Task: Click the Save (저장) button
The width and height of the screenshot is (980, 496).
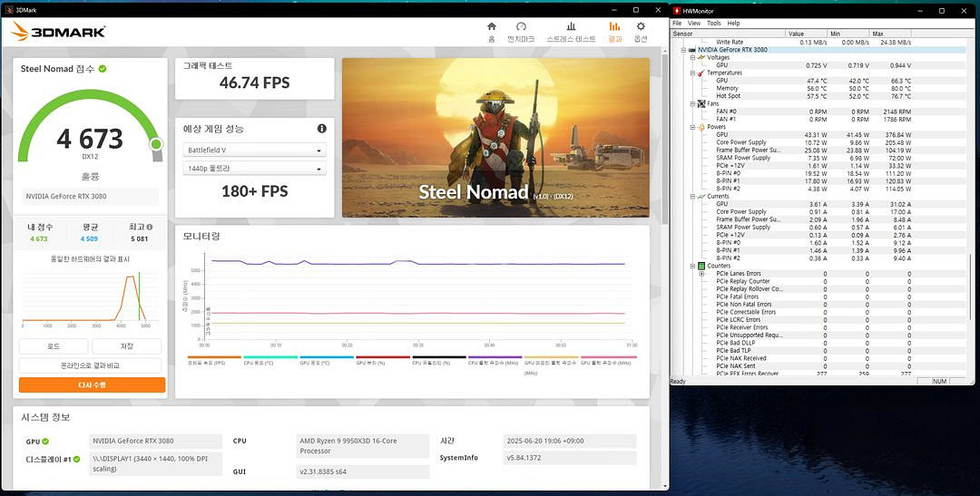Action: (127, 346)
